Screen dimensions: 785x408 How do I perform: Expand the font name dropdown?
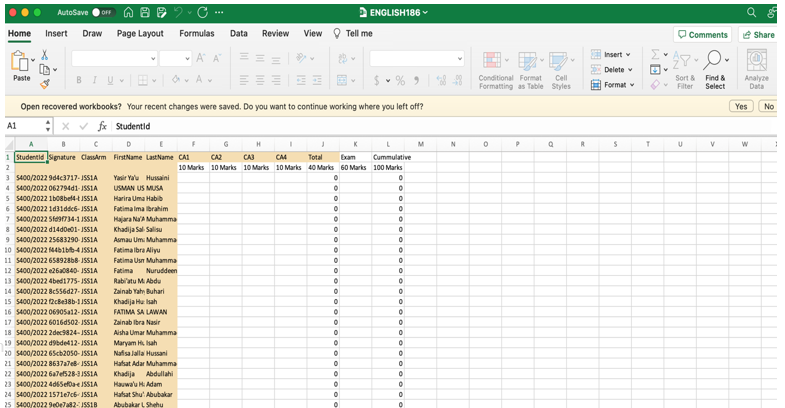150,59
